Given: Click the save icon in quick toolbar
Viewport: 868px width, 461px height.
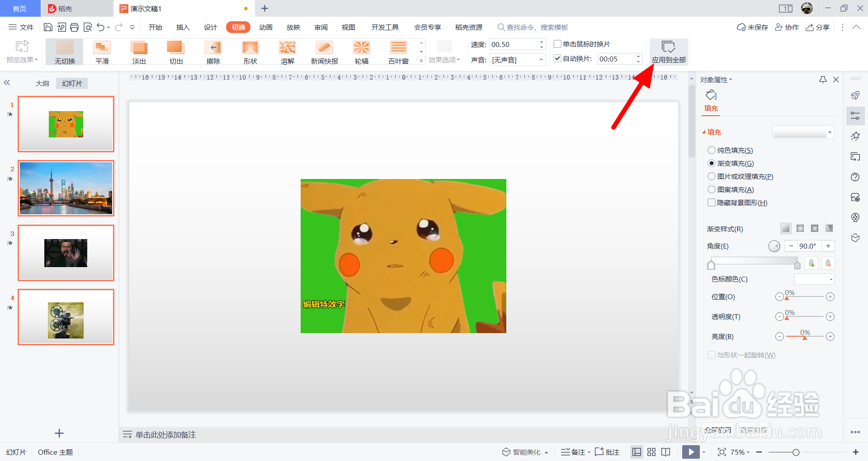Looking at the screenshot, I should [x=48, y=27].
